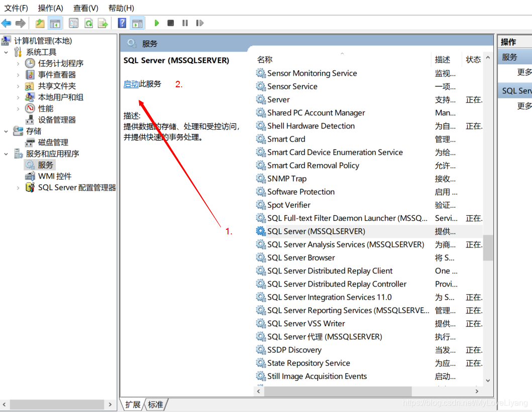The width and height of the screenshot is (532, 412).
Task: Sort services by the 状态 column header
Action: pos(473,60)
